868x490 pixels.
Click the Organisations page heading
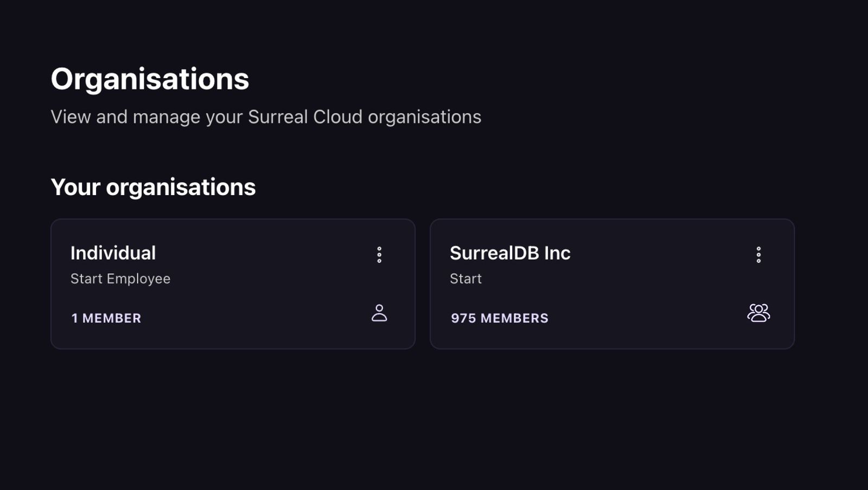pyautogui.click(x=150, y=78)
